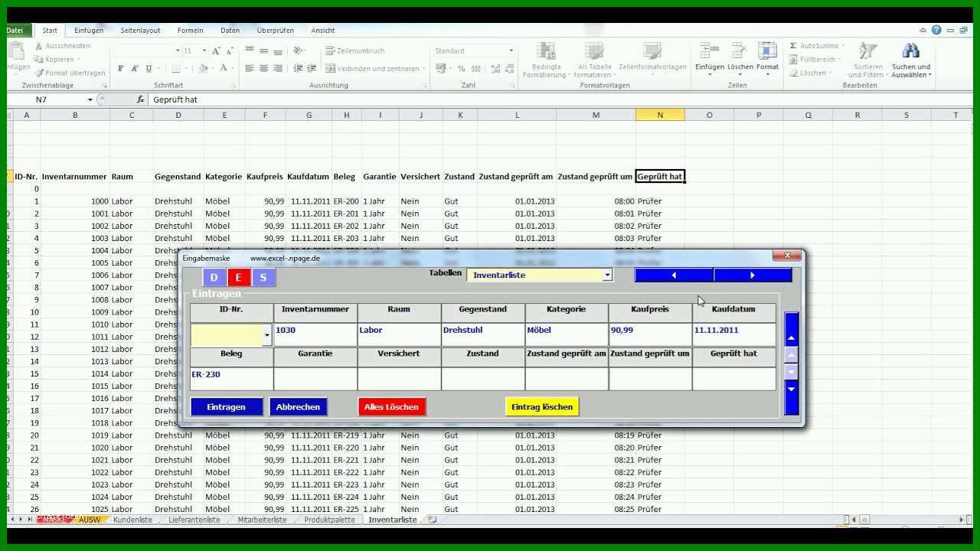980x551 pixels.
Task: Click the blue next-record right arrow button
Action: click(x=753, y=275)
